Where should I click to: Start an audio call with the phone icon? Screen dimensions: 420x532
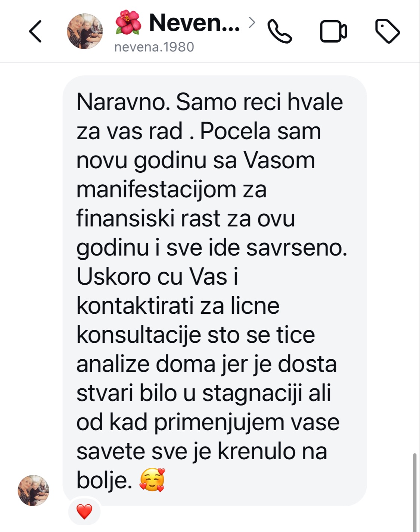tap(280, 31)
